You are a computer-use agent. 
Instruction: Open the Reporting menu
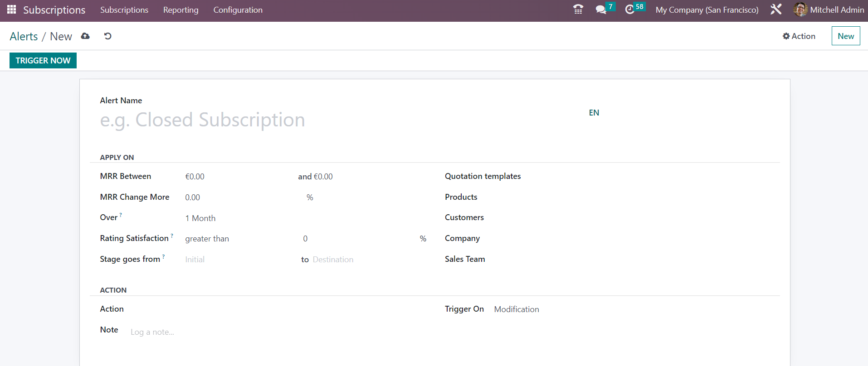pos(181,10)
